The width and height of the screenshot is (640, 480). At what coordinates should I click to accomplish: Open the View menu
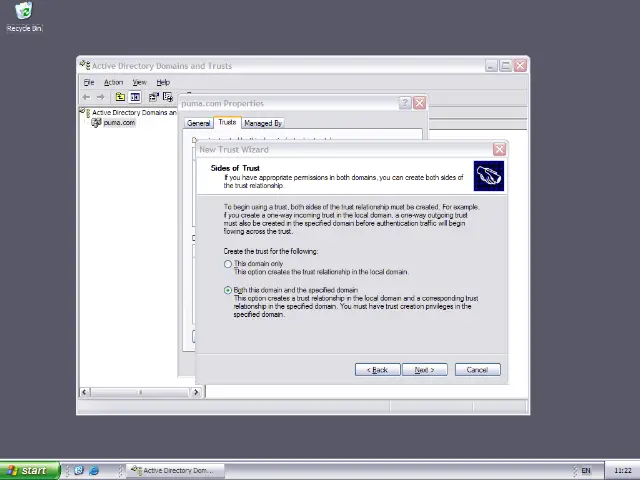pyautogui.click(x=139, y=82)
